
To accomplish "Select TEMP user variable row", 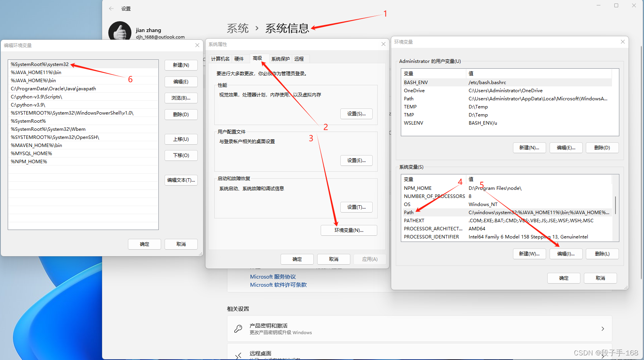I will [507, 107].
